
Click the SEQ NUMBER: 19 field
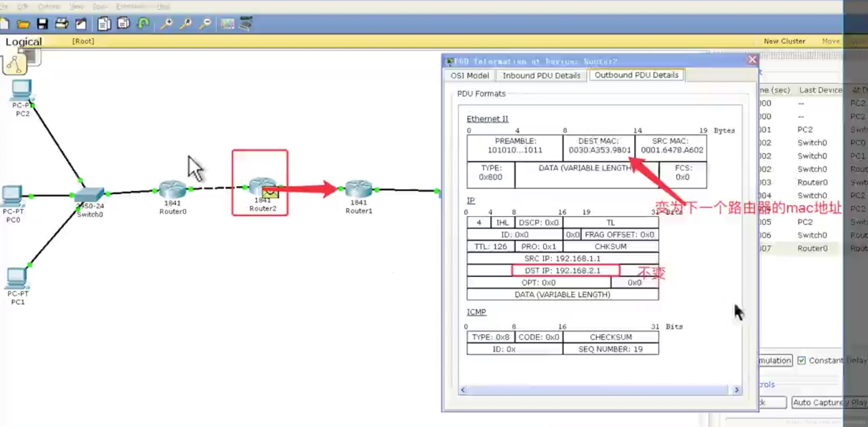tap(611, 349)
